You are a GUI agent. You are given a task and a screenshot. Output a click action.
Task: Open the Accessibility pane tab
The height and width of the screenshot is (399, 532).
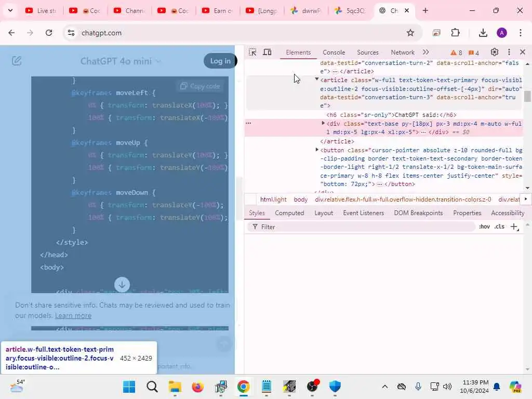pos(508,213)
